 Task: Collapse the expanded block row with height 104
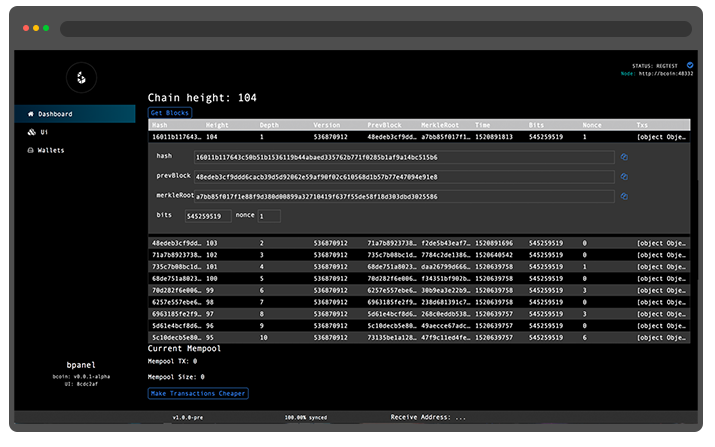pyautogui.click(x=419, y=137)
